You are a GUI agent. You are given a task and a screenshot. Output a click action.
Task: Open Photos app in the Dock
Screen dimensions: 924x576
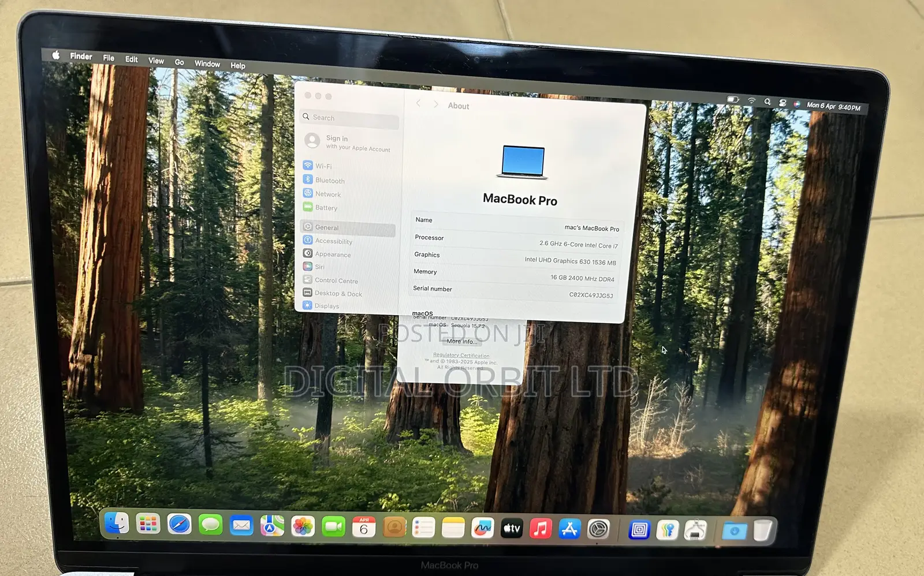[303, 526]
